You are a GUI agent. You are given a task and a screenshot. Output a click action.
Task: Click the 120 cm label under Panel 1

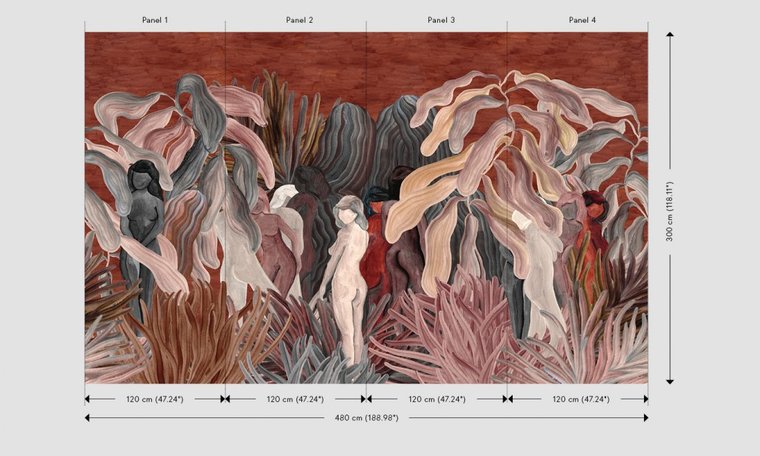coord(154,399)
